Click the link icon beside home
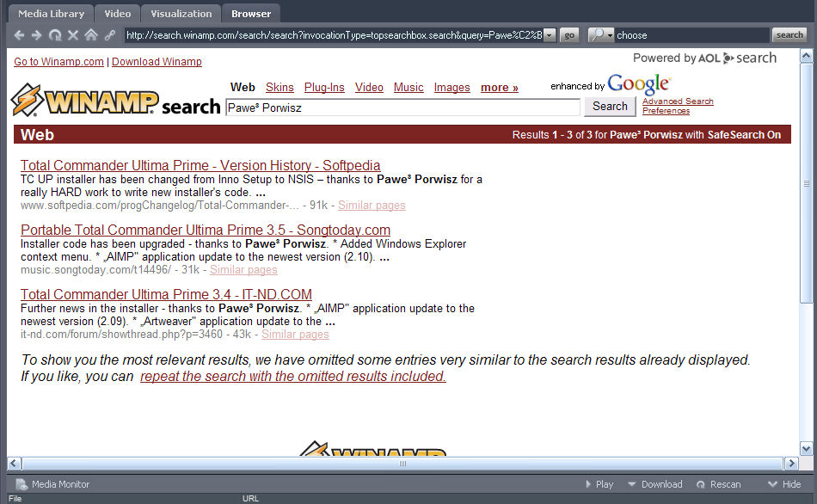Viewport: 817px width, 504px height. [109, 35]
